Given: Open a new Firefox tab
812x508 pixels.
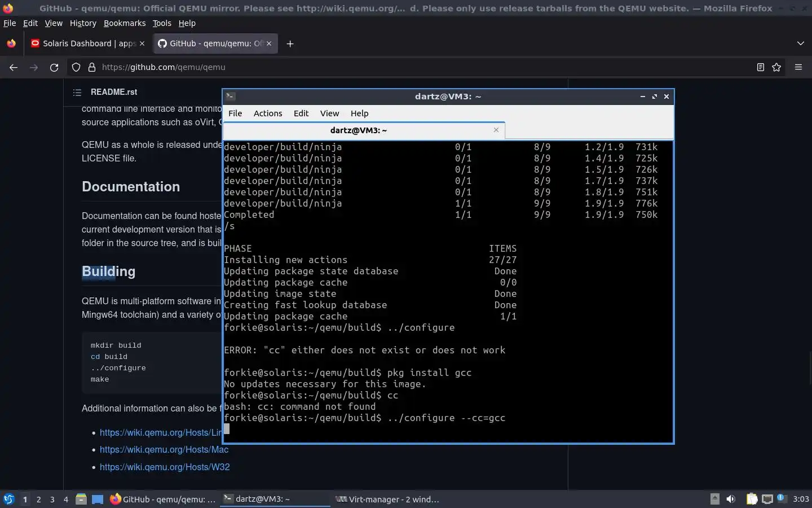Looking at the screenshot, I should click(290, 43).
